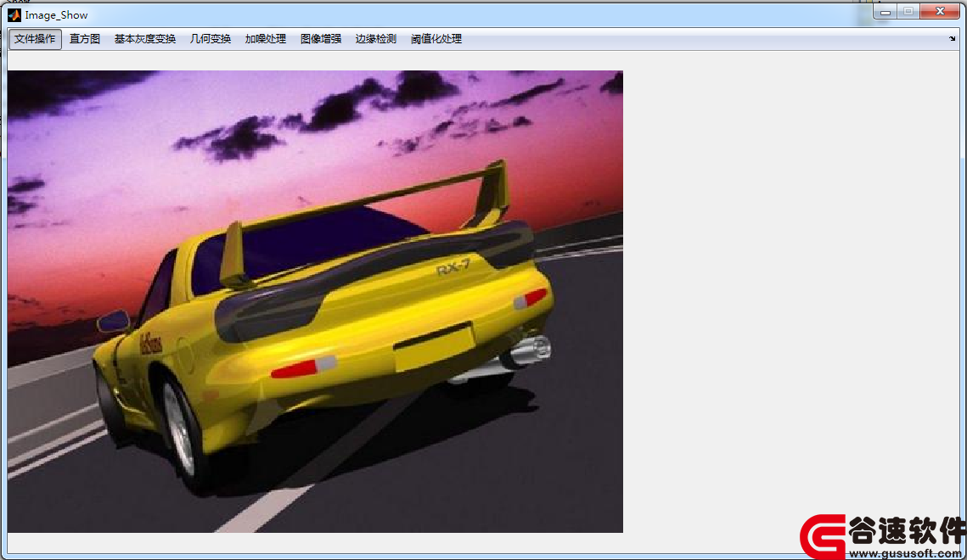
Task: Open the 加噪处理 menu
Action: click(x=265, y=39)
